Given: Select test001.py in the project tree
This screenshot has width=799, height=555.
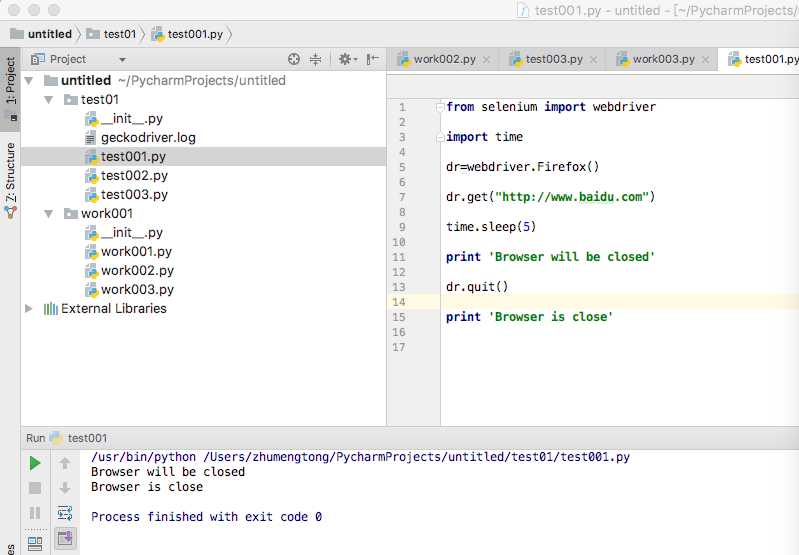Looking at the screenshot, I should click(x=203, y=156).
